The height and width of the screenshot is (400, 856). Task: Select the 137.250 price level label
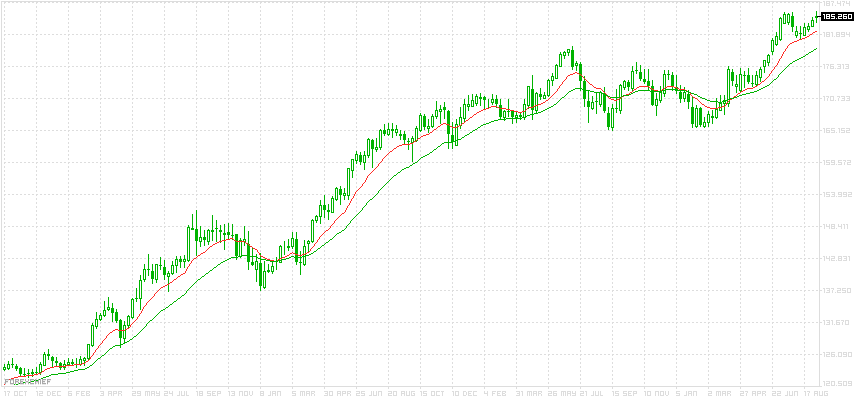pos(836,291)
